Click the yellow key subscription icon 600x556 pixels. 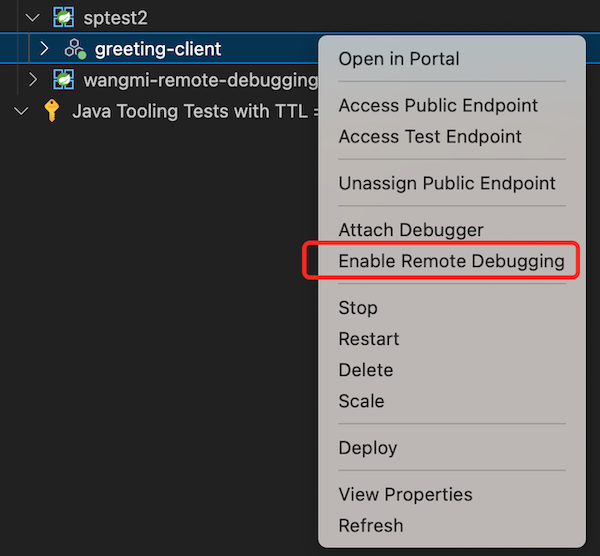(52, 110)
